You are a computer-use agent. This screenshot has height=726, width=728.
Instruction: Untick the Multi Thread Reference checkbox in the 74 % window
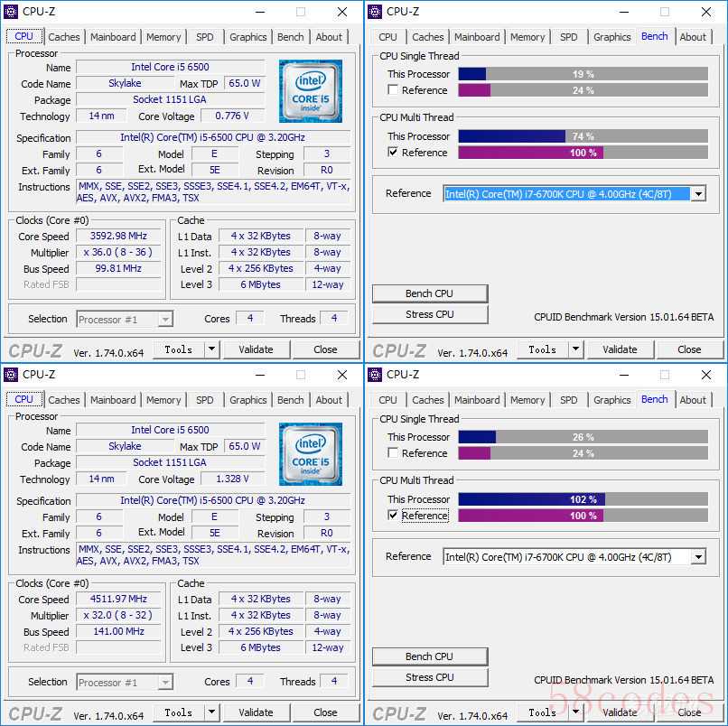[393, 153]
